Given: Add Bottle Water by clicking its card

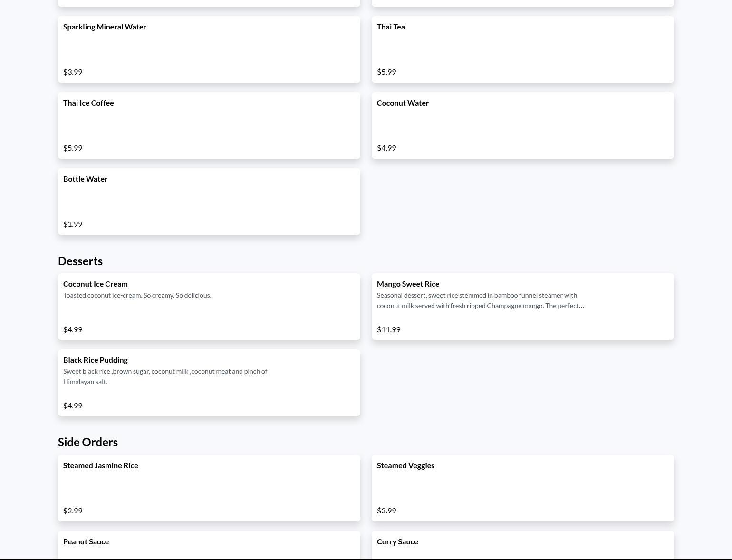Looking at the screenshot, I should pos(209,202).
